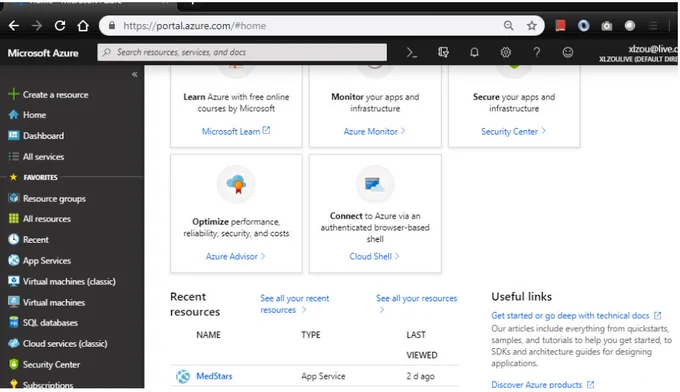Open All services in the sidebar
The image size is (680, 392).
coord(43,157)
